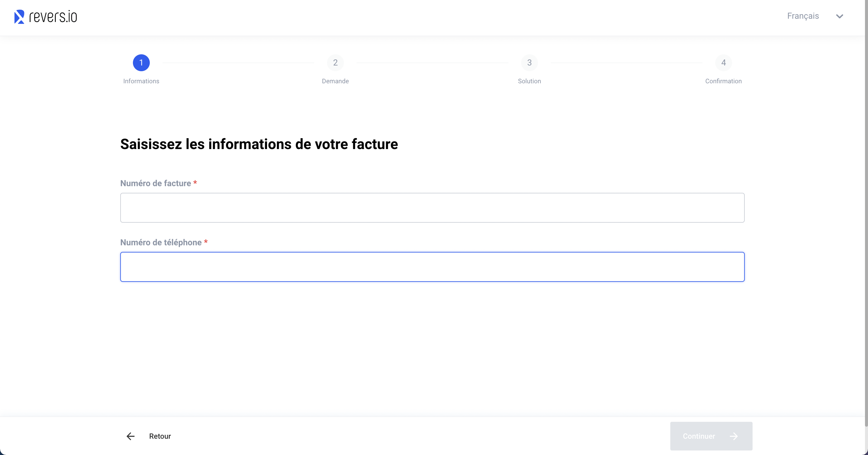Click the Informations step label
868x455 pixels.
[141, 81]
